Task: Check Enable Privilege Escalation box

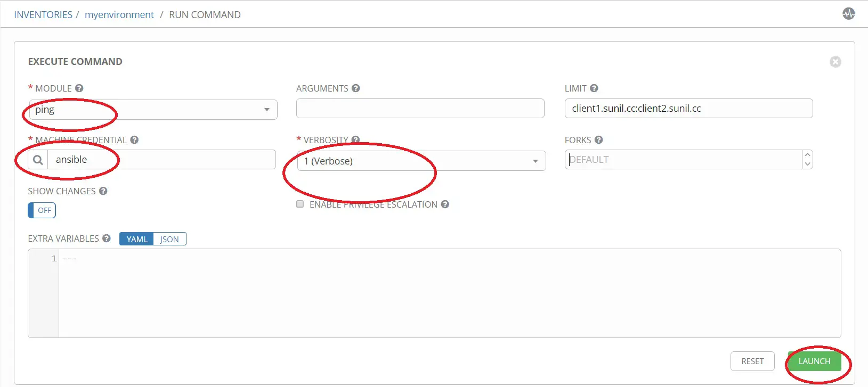Action: click(x=300, y=204)
